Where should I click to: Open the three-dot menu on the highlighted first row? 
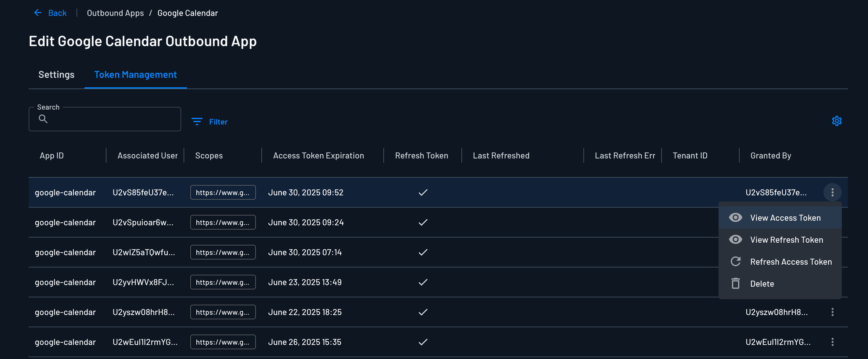pos(833,192)
